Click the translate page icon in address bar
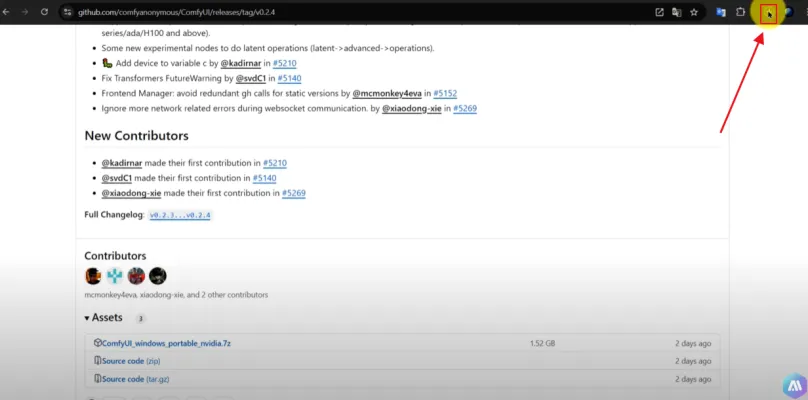The image size is (808, 400). pyautogui.click(x=676, y=12)
